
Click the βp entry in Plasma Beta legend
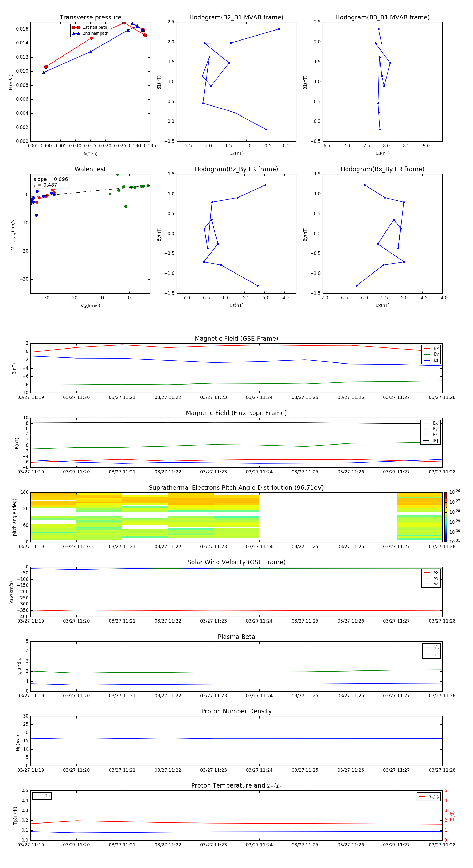pos(432,647)
